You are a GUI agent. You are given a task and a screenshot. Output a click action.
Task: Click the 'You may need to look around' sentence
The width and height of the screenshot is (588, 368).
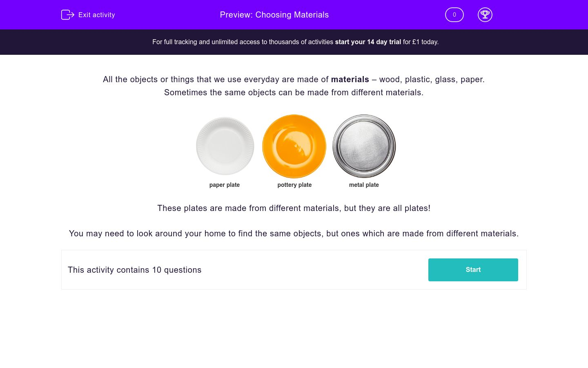click(x=294, y=233)
